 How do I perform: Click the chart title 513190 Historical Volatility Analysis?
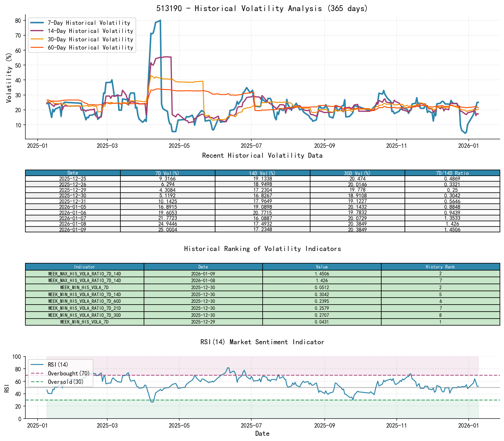click(262, 8)
